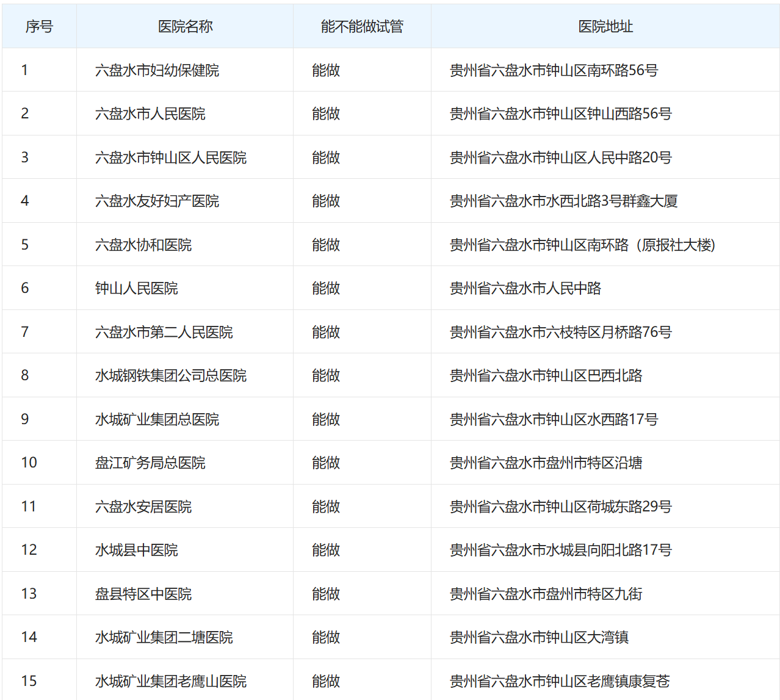
Task: Click address 贵州省六盘水市钟山区水西路17号
Action: pyautogui.click(x=554, y=419)
